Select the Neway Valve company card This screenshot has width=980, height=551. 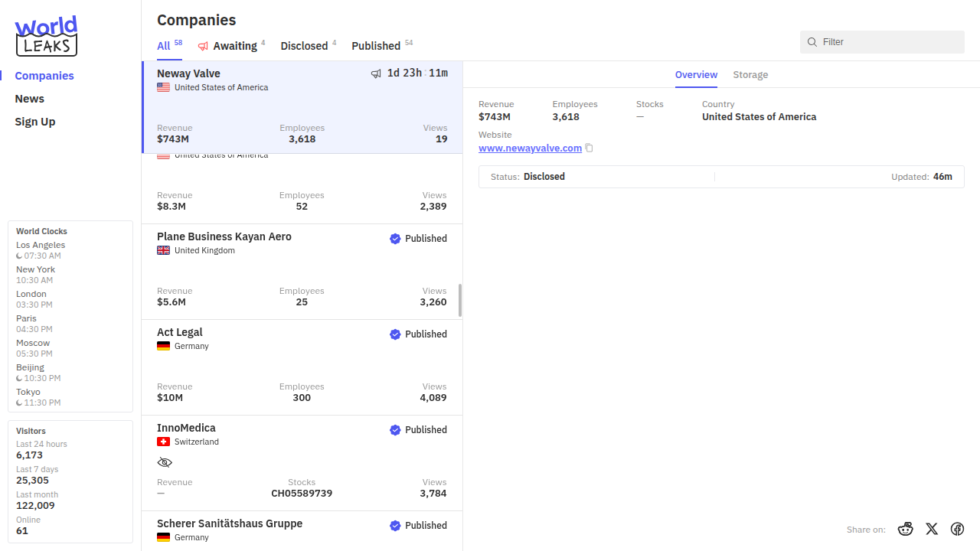(x=302, y=107)
